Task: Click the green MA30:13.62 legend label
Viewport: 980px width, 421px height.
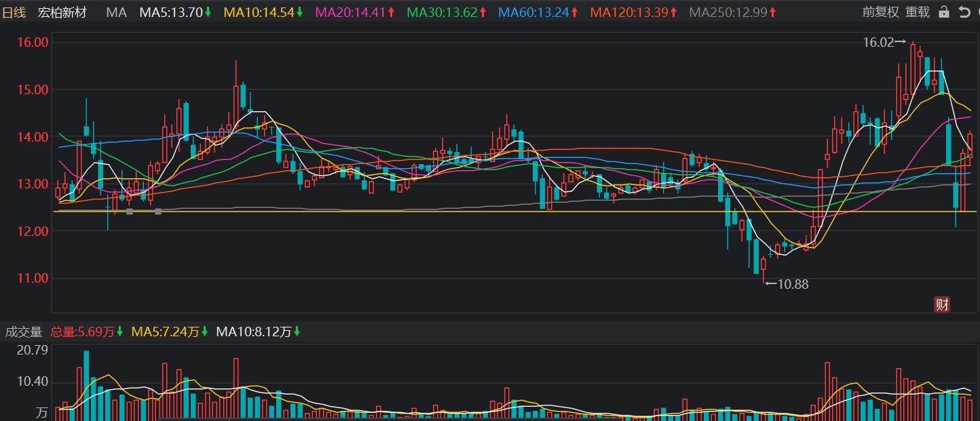Action: pos(447,12)
